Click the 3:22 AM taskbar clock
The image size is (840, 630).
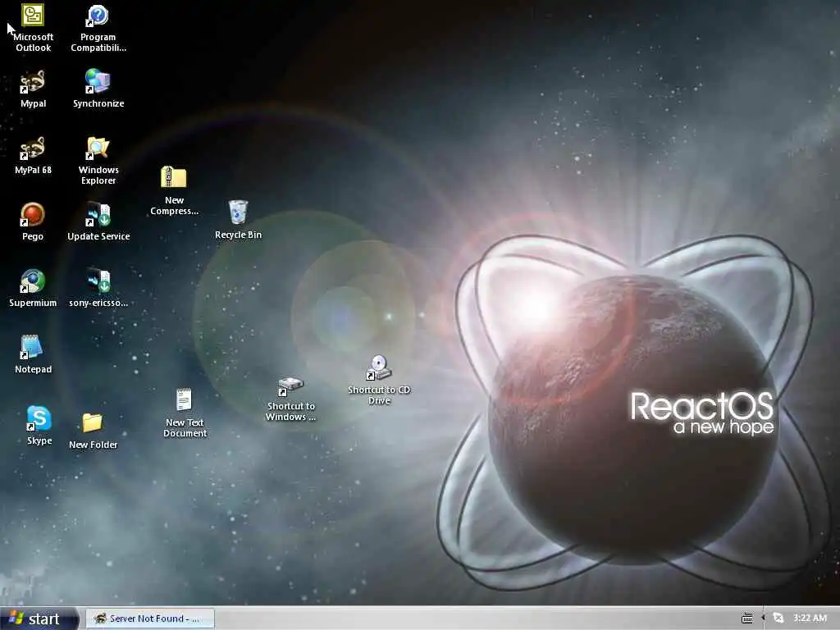pos(810,619)
